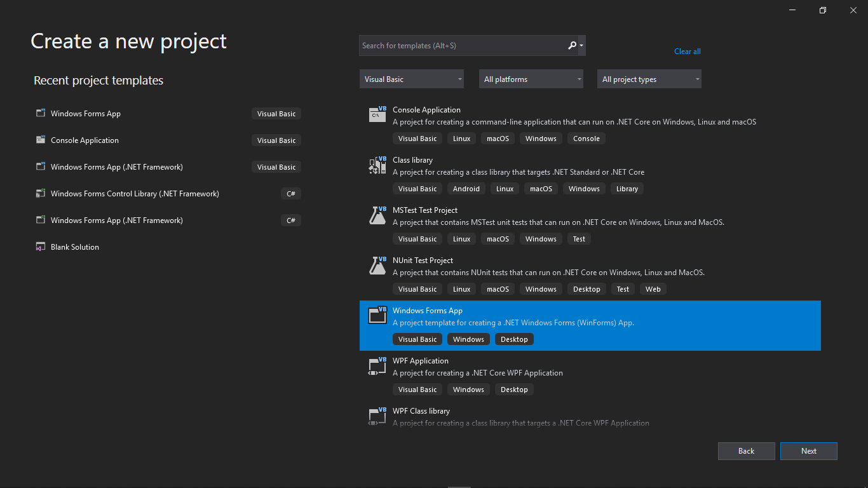Click the macOS tag under MSTest Test Project
The image size is (868, 488).
(x=498, y=239)
